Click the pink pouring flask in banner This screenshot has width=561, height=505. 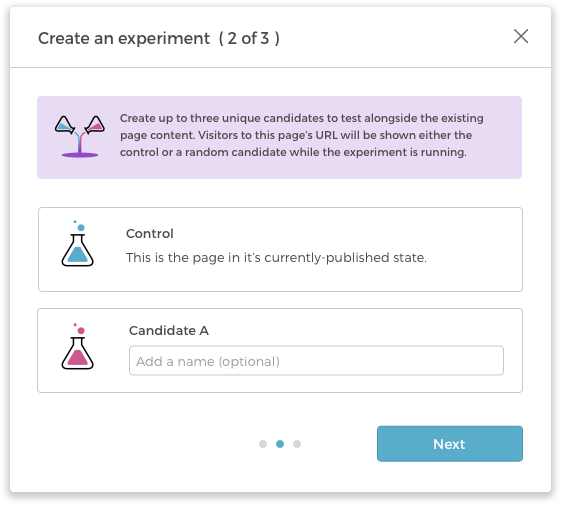(x=95, y=125)
